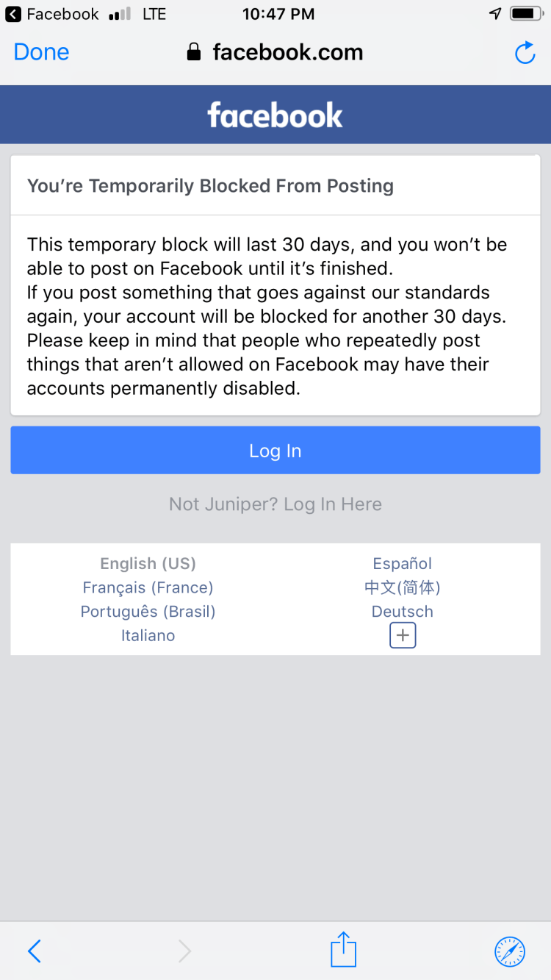The height and width of the screenshot is (980, 551).
Task: Tap Done to close the browser view
Action: 41,52
